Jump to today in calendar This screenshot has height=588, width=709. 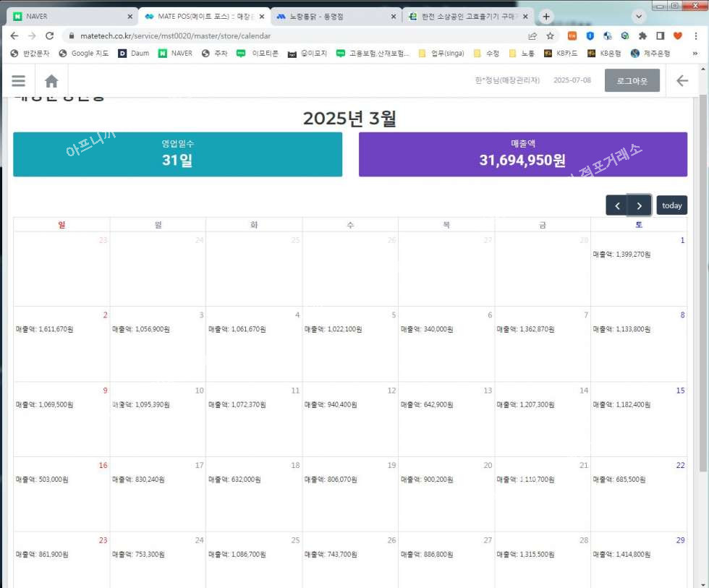coord(671,205)
